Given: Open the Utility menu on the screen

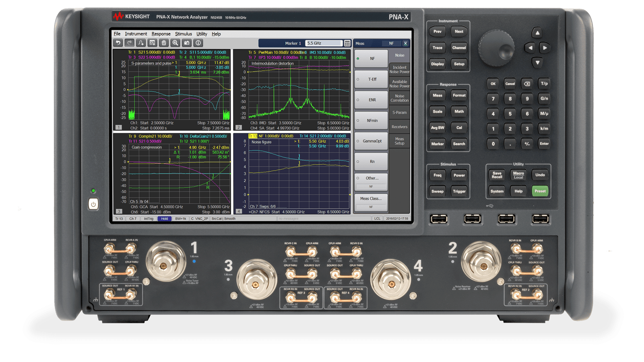Looking at the screenshot, I should coord(202,34).
